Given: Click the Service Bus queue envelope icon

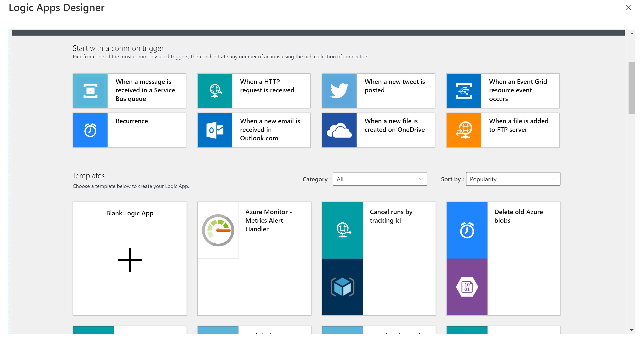Looking at the screenshot, I should click(x=90, y=91).
